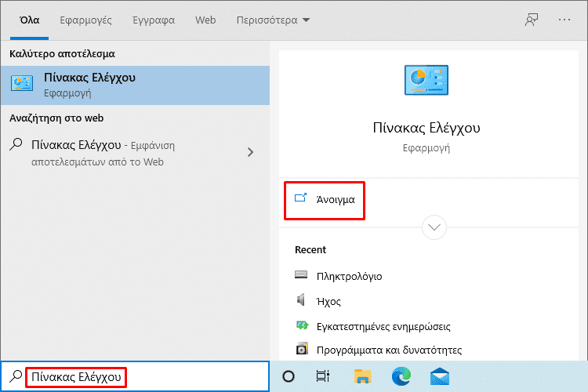Click the feedback person icon at top
The width and height of the screenshot is (588, 392).
coord(532,20)
